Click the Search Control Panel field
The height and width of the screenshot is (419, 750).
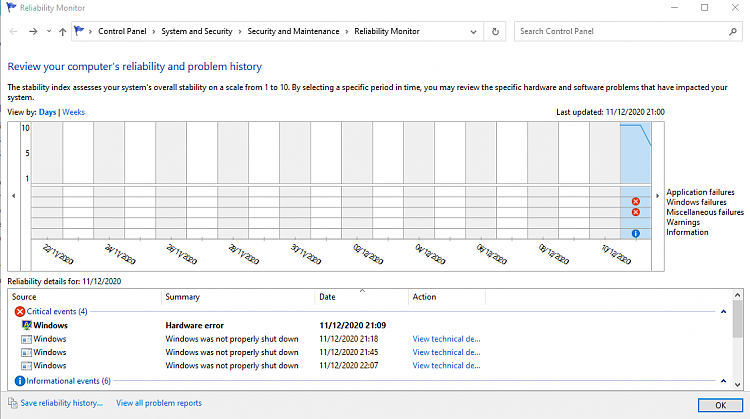(620, 32)
